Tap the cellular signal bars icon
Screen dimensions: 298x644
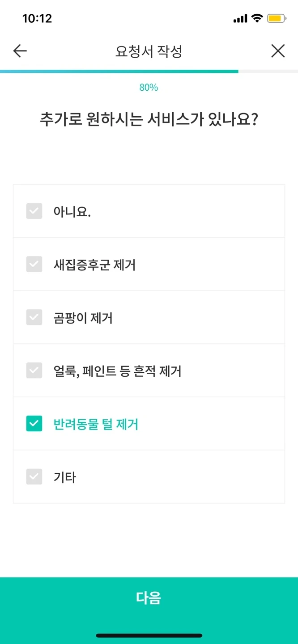click(239, 18)
